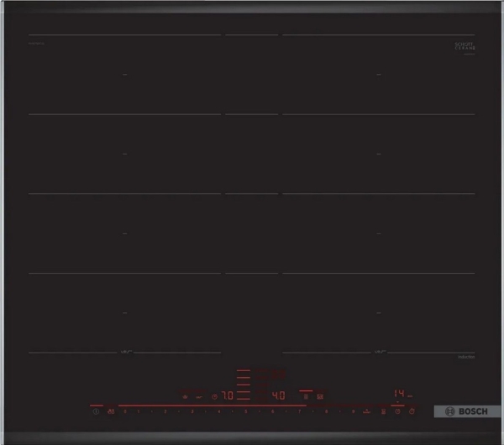504x445 pixels.
Task: Tap the main power on/off symbol
Action: click(x=96, y=411)
